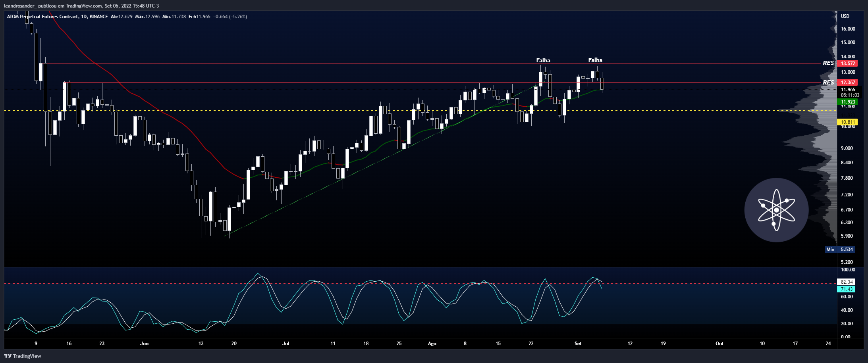Click the 'USD' currency label on the price axis
868x363 pixels.
coord(845,16)
